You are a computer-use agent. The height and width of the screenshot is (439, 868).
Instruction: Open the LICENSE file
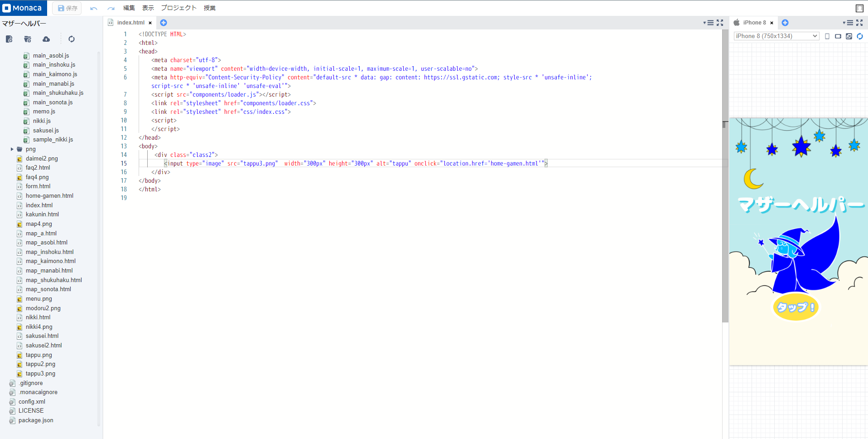(x=31, y=411)
